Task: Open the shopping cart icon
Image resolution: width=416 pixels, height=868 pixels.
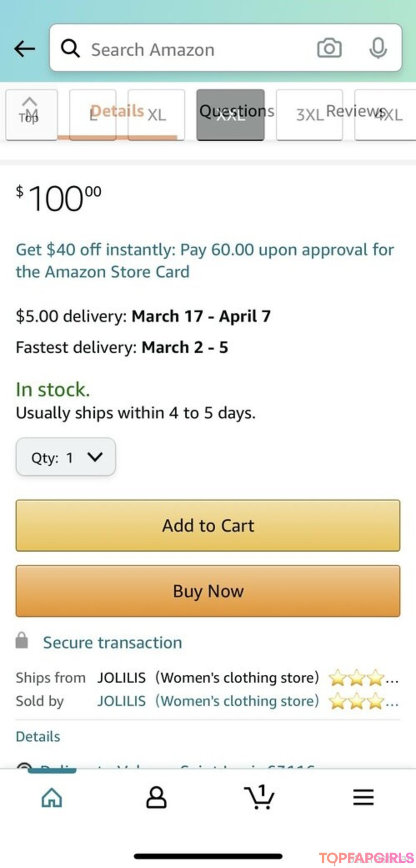Action: pyautogui.click(x=259, y=797)
